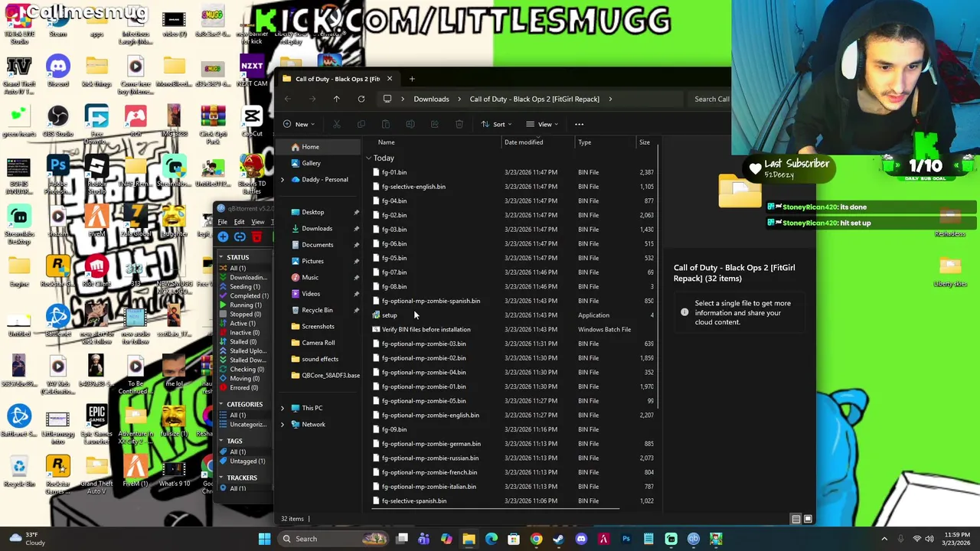Select the fg-01.bin file
This screenshot has width=980, height=551.
point(394,172)
